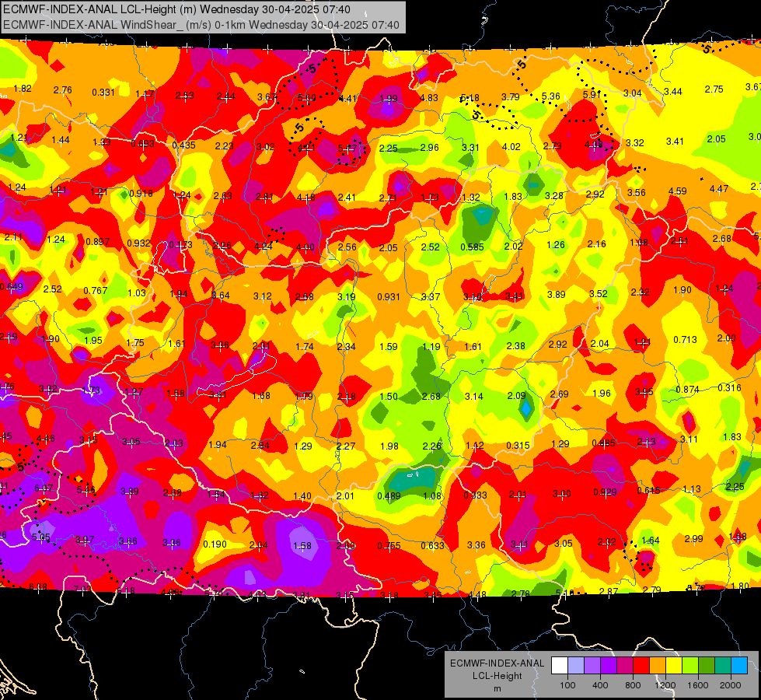Viewport: 761px width, 700px height.
Task: Click the wind shear value '0.331'
Action: coord(103,93)
